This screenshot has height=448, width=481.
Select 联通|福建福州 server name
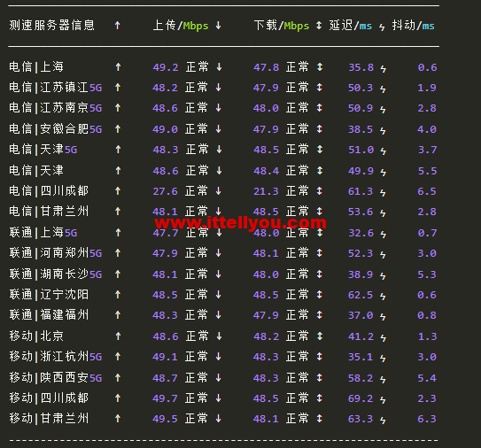coord(49,315)
